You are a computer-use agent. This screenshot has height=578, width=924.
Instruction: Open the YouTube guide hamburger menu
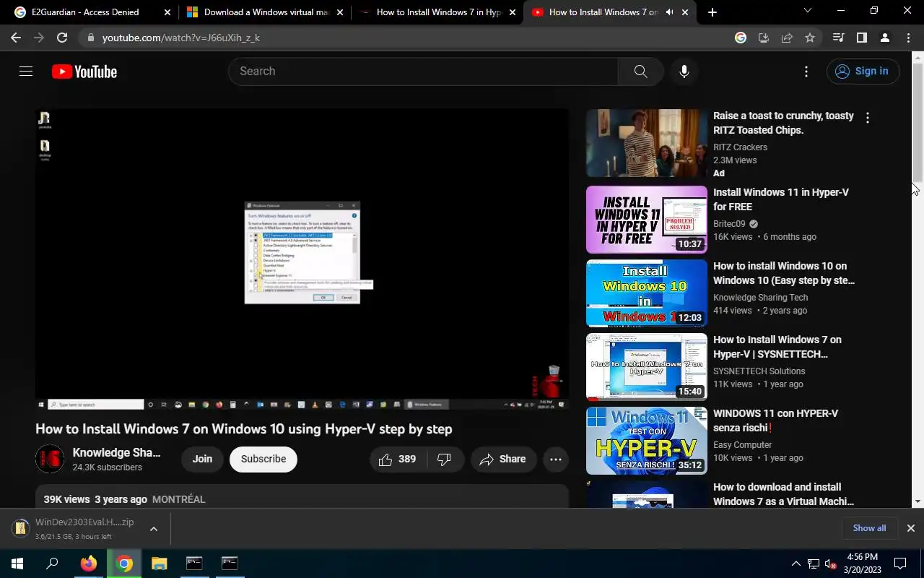pos(26,72)
